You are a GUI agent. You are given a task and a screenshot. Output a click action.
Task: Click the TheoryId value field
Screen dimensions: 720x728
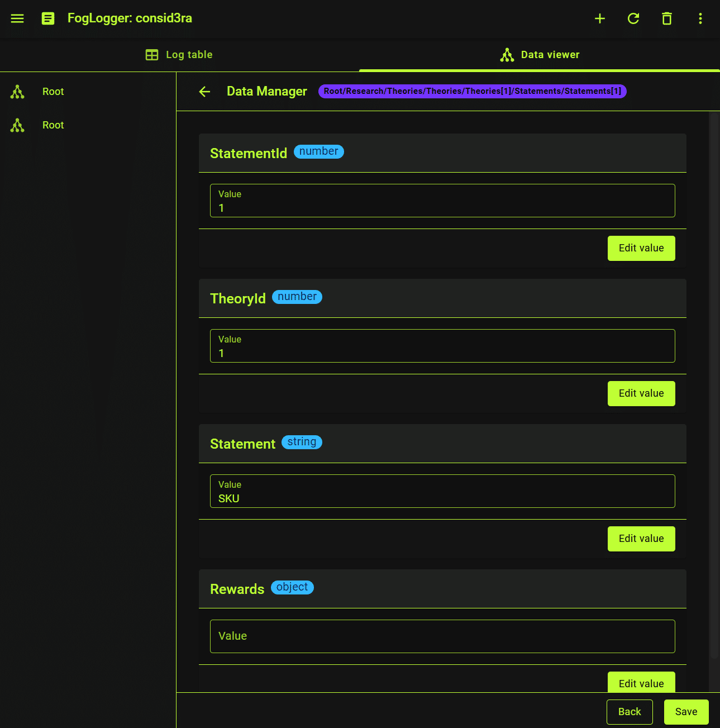(x=442, y=346)
